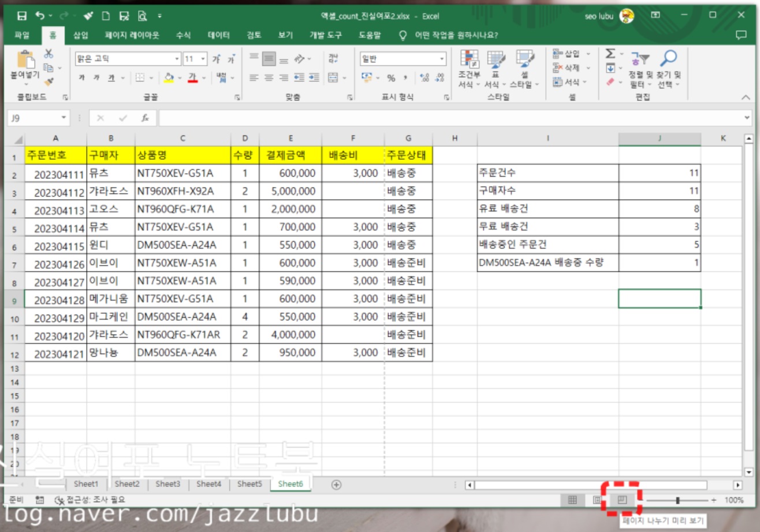Open the font name dropdown
This screenshot has width=760, height=532.
click(x=177, y=59)
